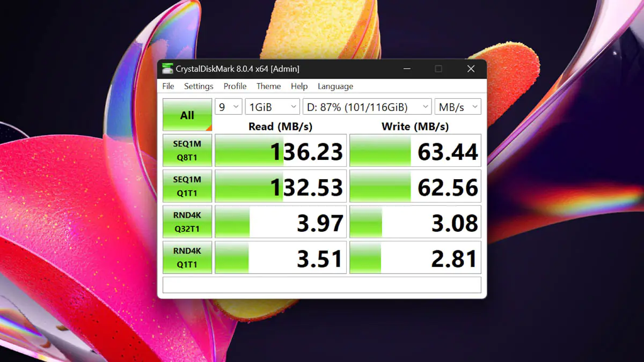Expand the test count dropdown showing 9
The image size is (644, 362).
click(229, 107)
